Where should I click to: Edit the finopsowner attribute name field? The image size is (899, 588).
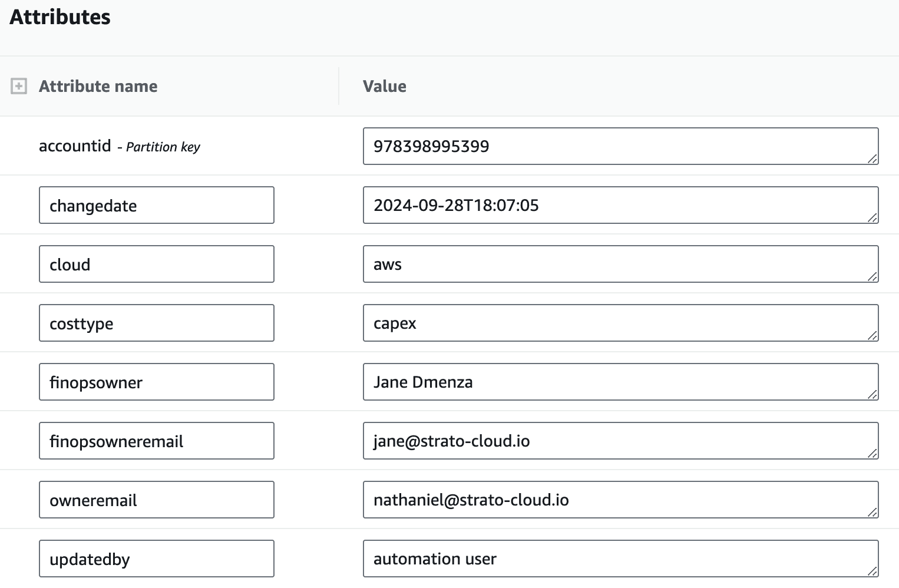157,382
